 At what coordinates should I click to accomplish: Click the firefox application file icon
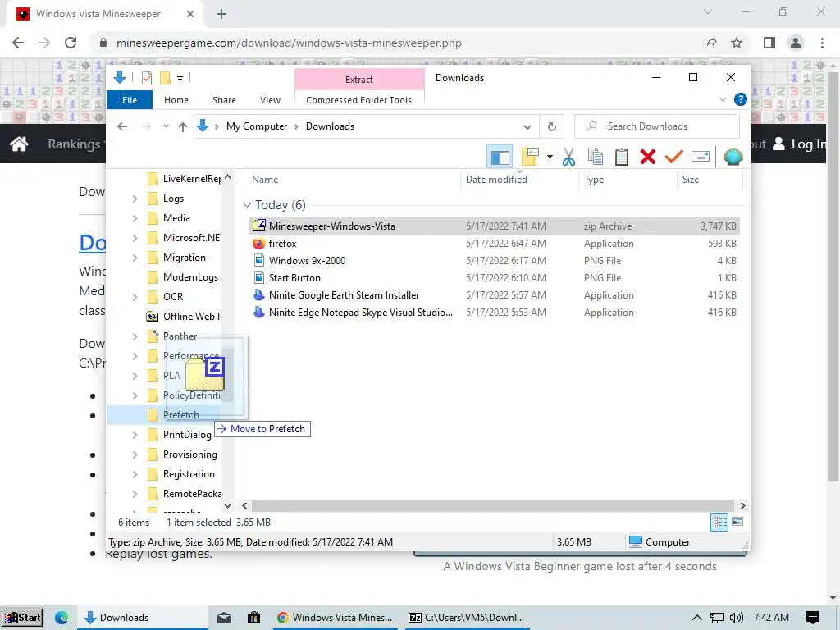pos(258,243)
